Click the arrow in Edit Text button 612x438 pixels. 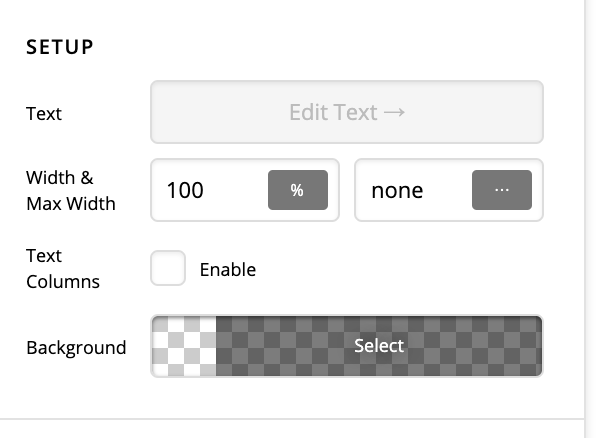pos(394,112)
